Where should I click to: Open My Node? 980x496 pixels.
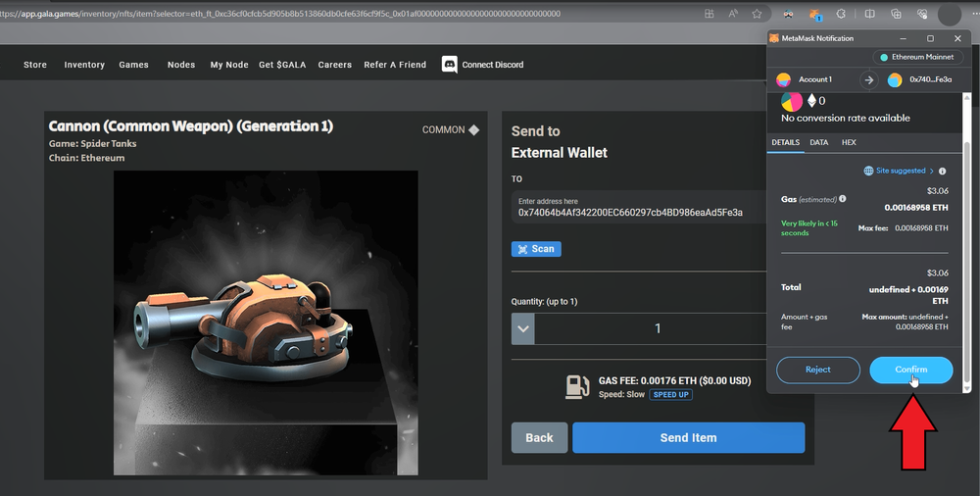click(x=229, y=65)
